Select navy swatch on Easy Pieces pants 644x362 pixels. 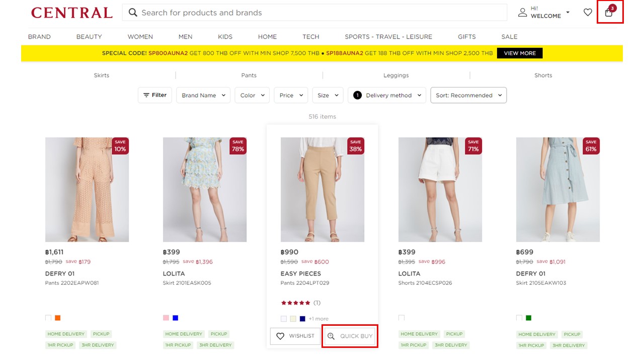coord(303,319)
